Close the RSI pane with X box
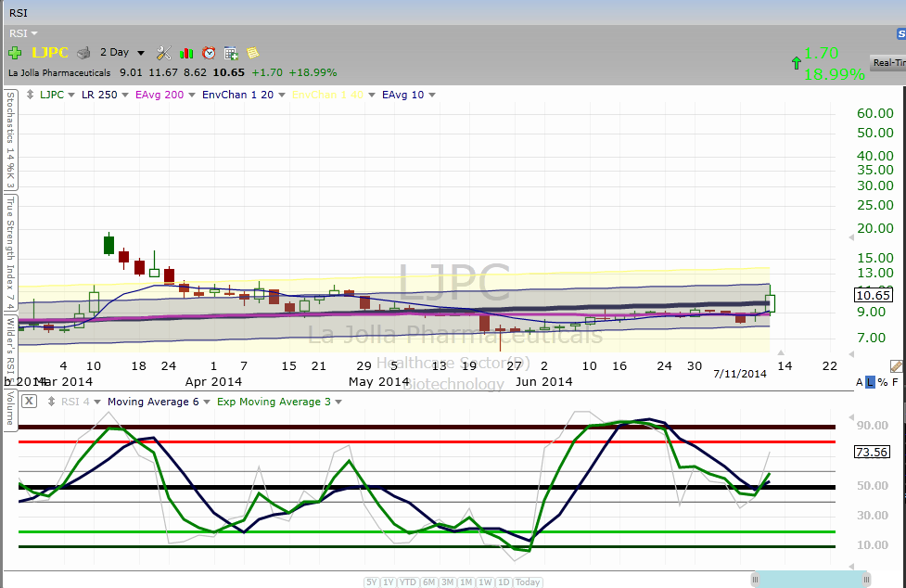 tap(30, 402)
